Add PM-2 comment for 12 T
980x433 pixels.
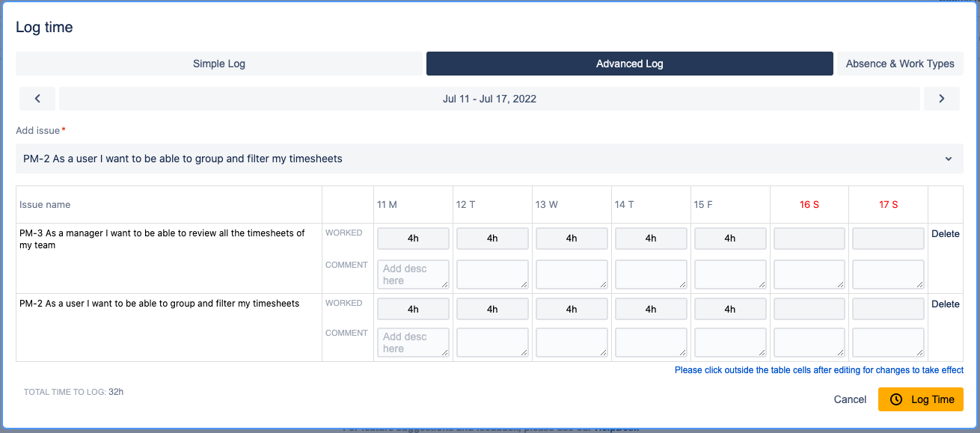coord(492,343)
